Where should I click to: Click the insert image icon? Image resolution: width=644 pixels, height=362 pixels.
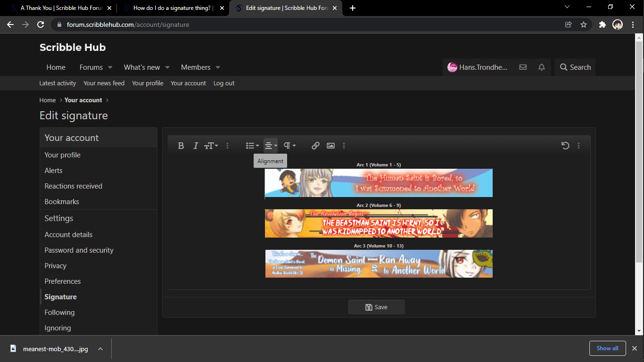[330, 146]
